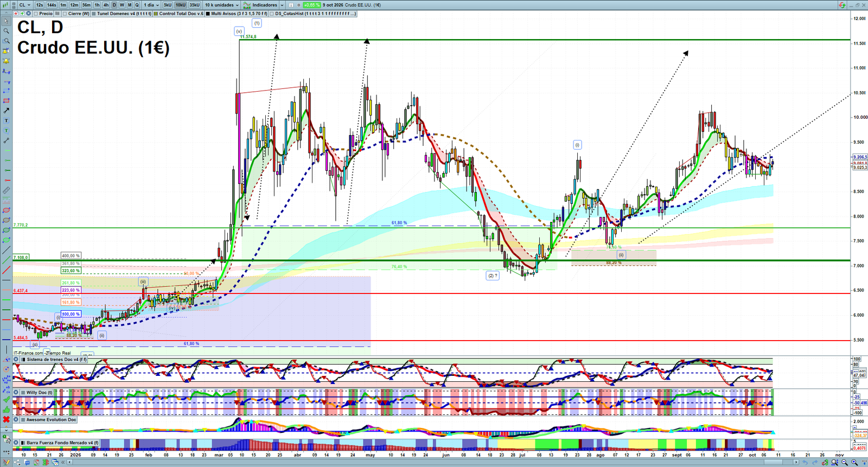Click the undo arrow icon
The width and height of the screenshot is (868, 467).
[x=805, y=462]
